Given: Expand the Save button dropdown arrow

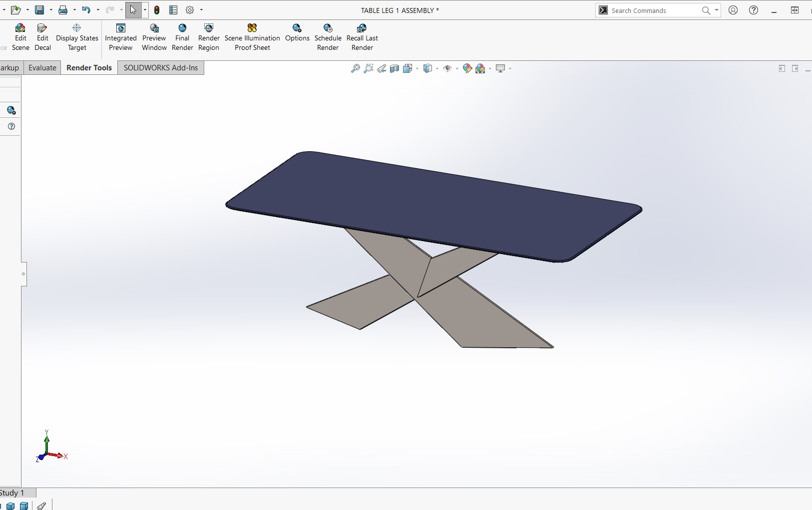Looking at the screenshot, I should pyautogui.click(x=51, y=10).
